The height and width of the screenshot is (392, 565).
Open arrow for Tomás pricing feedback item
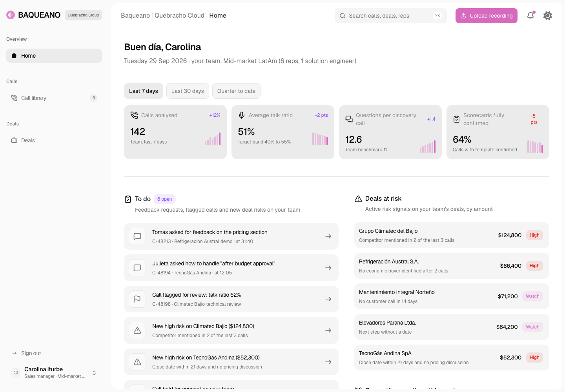pyautogui.click(x=328, y=236)
